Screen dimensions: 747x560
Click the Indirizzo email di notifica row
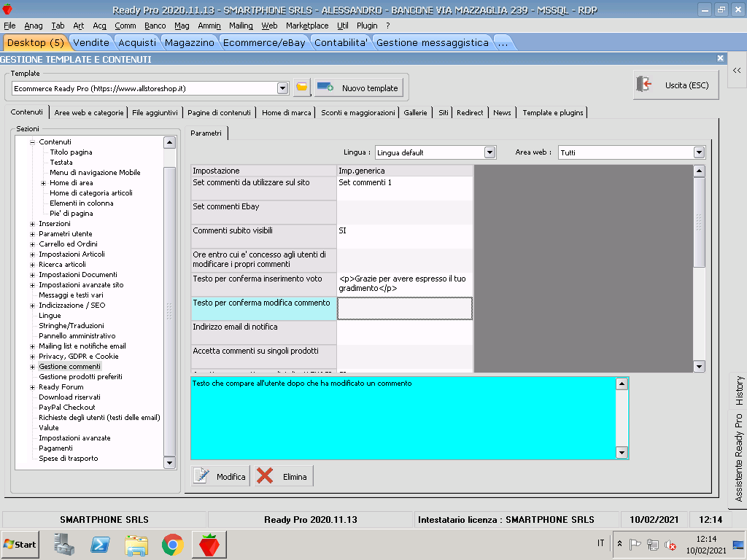332,332
